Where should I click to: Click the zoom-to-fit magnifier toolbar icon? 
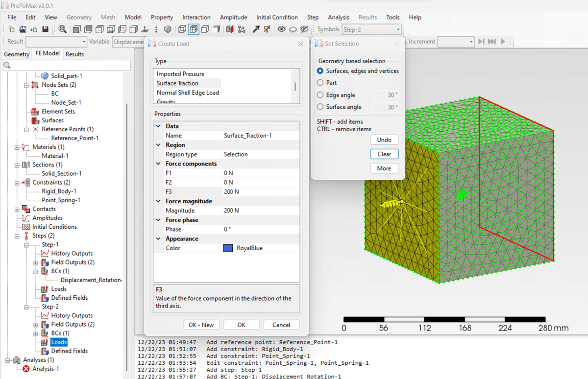tap(62, 29)
